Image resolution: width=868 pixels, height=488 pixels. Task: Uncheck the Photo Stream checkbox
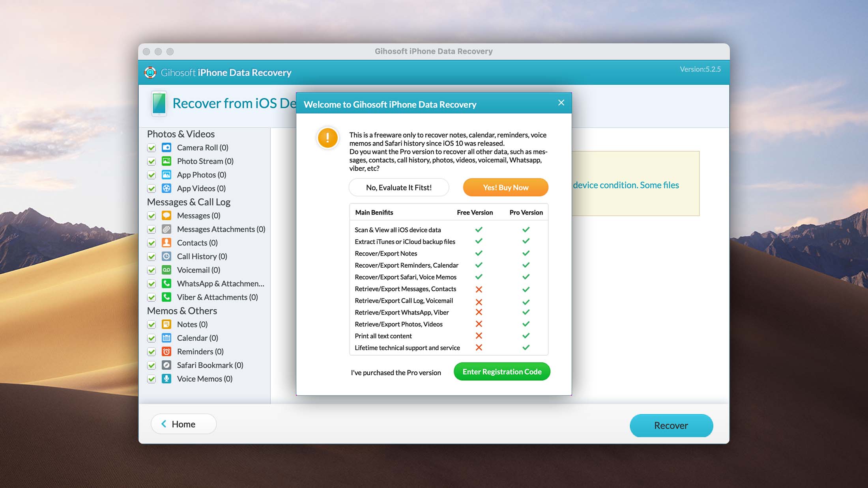tap(152, 162)
